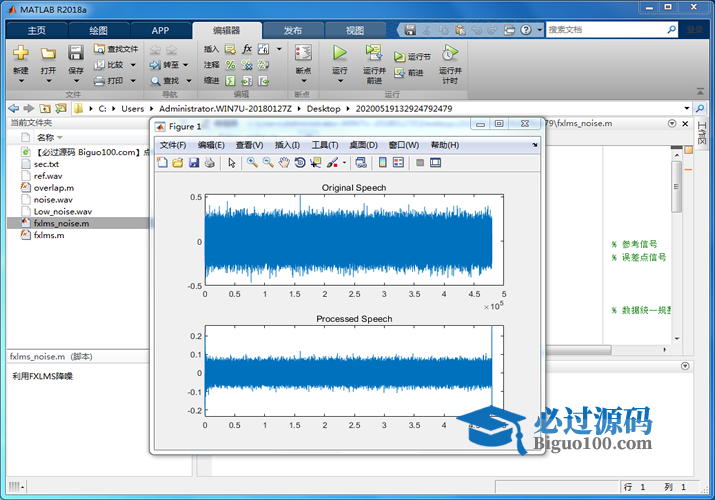Click the search documentation field

(x=606, y=30)
